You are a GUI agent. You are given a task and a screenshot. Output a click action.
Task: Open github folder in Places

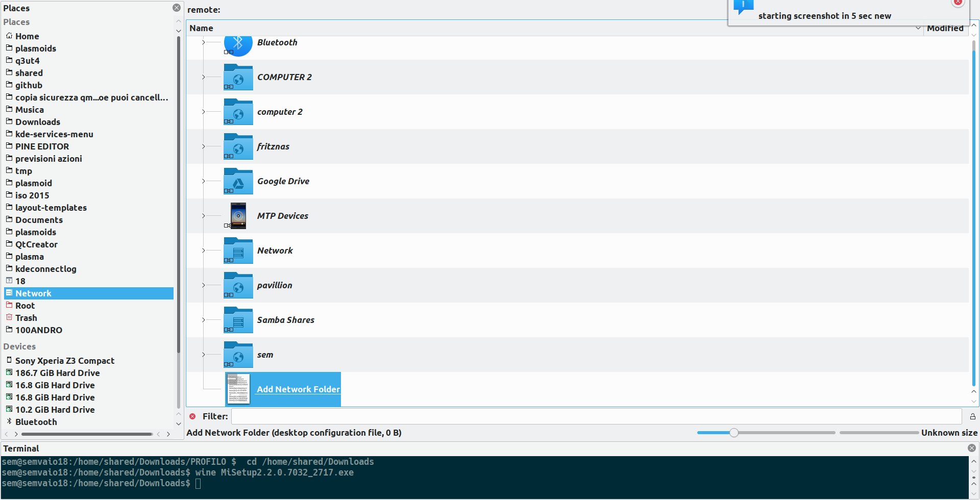point(29,85)
